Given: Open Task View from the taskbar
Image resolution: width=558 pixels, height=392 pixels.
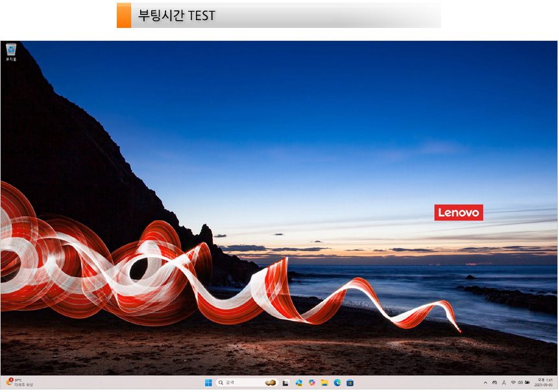Looking at the screenshot, I should coord(285,383).
